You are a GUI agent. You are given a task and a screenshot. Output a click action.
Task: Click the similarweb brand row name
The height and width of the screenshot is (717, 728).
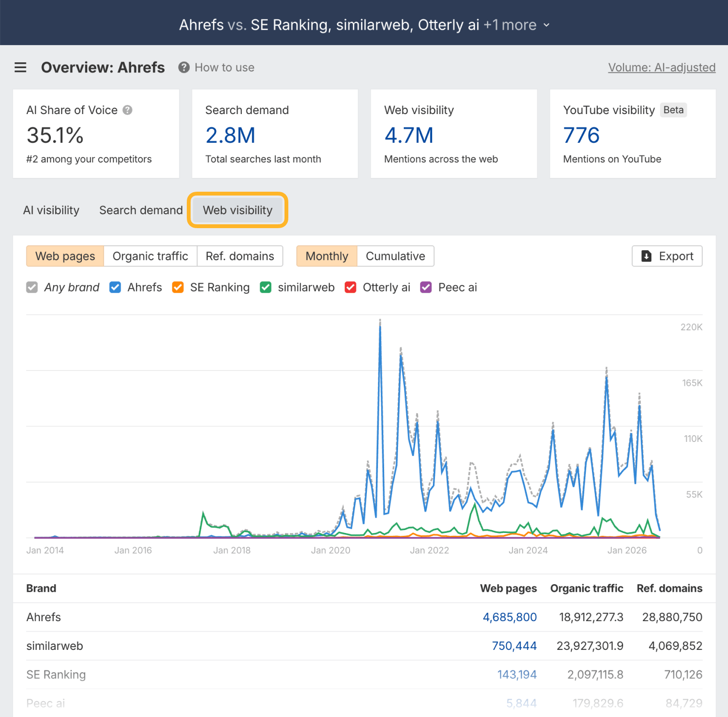[55, 646]
